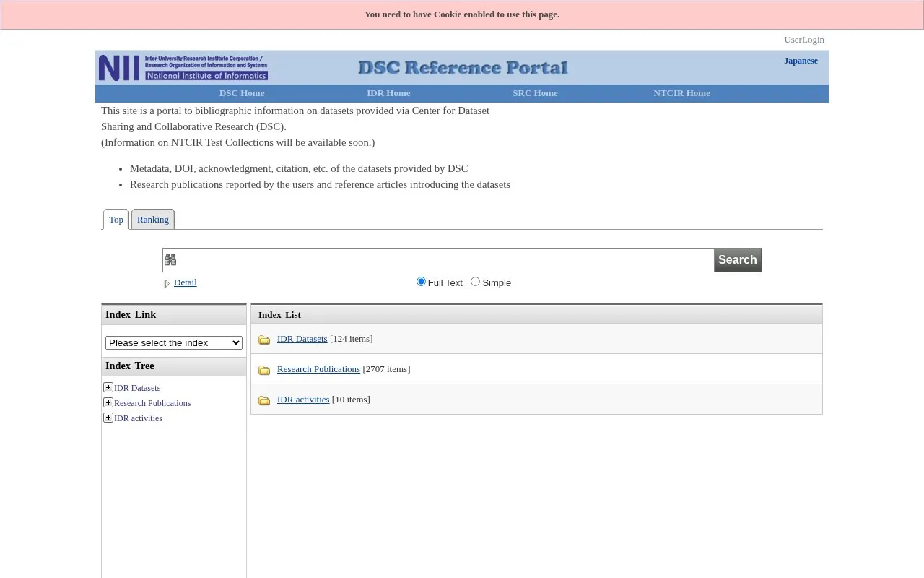Select the Top tab

click(116, 219)
